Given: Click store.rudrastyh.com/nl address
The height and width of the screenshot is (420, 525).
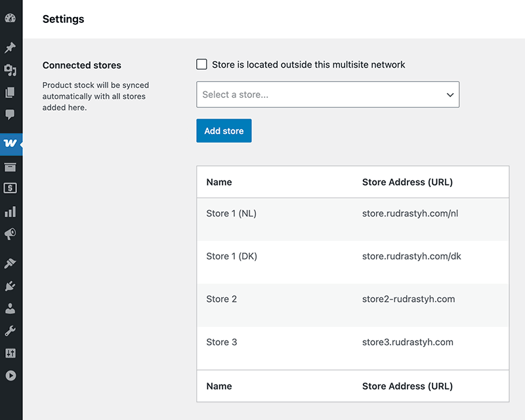Looking at the screenshot, I should pyautogui.click(x=410, y=213).
